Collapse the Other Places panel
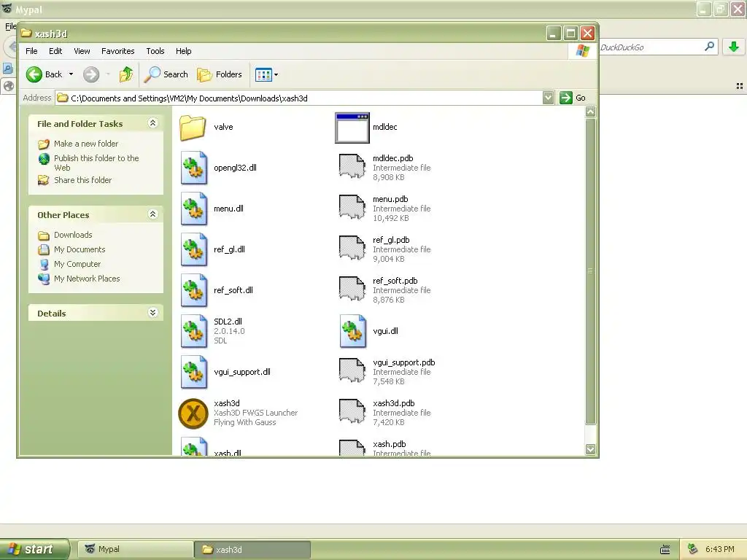 [153, 214]
